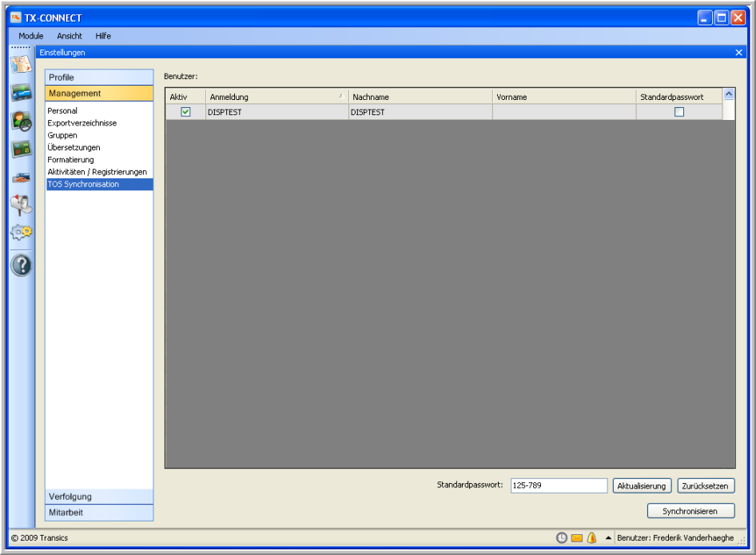Open the Module menu
Screen dimensions: 756x555
click(31, 36)
